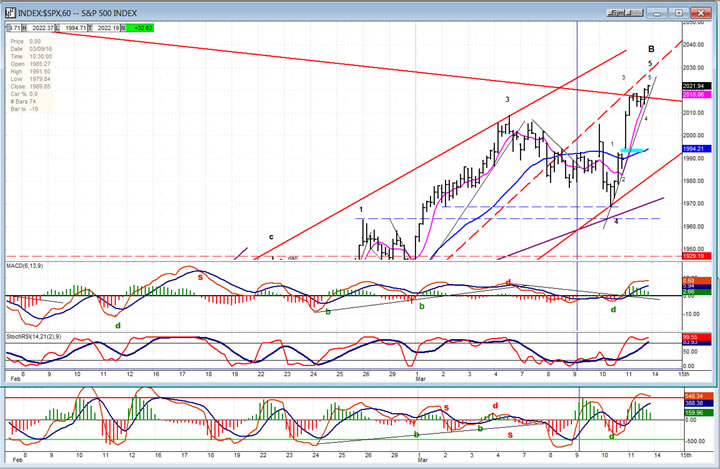Click the T quote field showing 2022.19
This screenshot has width=720, height=469.
click(x=104, y=28)
